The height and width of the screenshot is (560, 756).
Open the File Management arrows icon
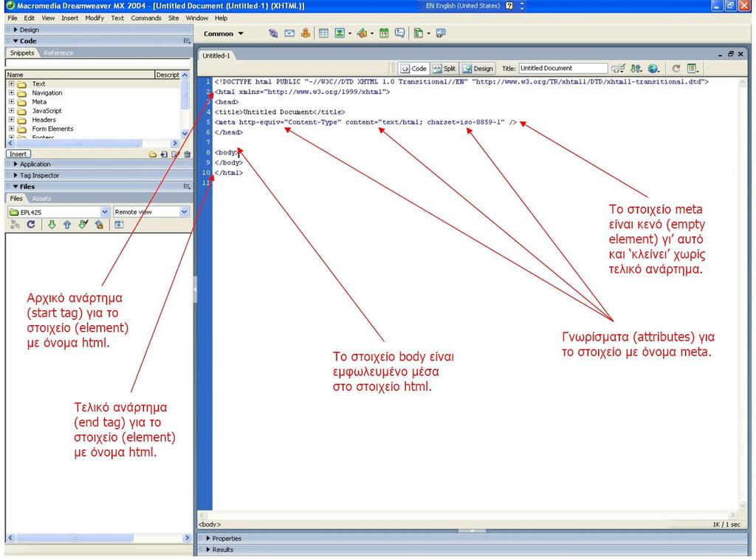coord(636,69)
